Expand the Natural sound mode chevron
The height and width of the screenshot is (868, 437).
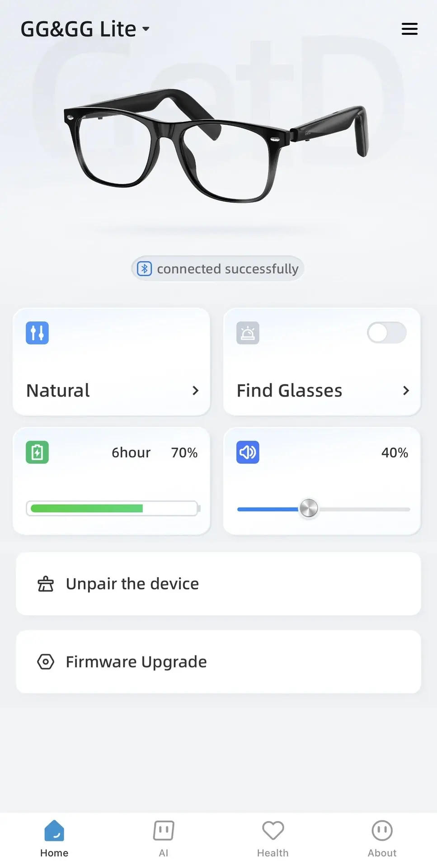point(196,391)
